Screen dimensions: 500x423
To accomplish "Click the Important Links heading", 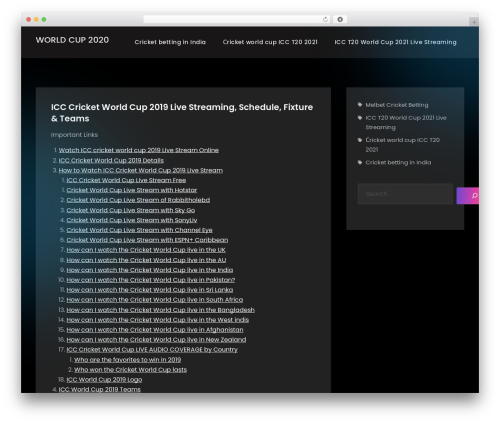I will 74,135.
